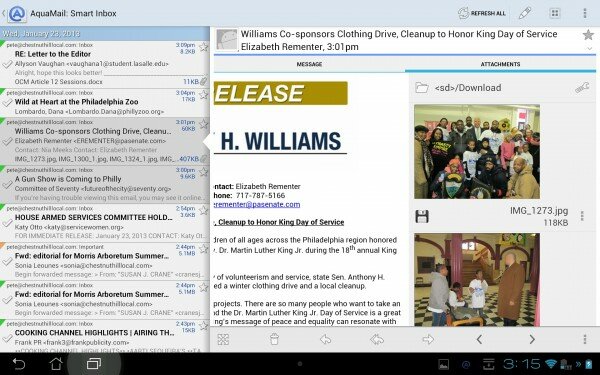Reply to the message
Screen dimensions: 600x375
(x=325, y=339)
